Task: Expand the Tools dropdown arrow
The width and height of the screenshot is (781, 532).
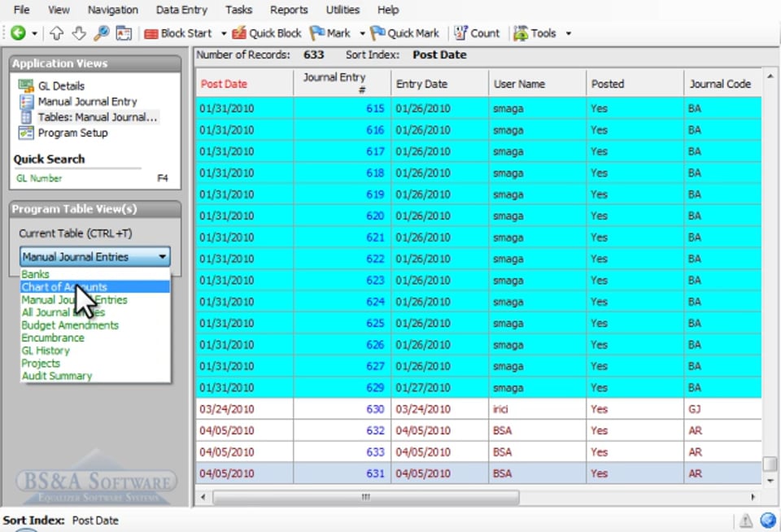Action: coord(568,33)
